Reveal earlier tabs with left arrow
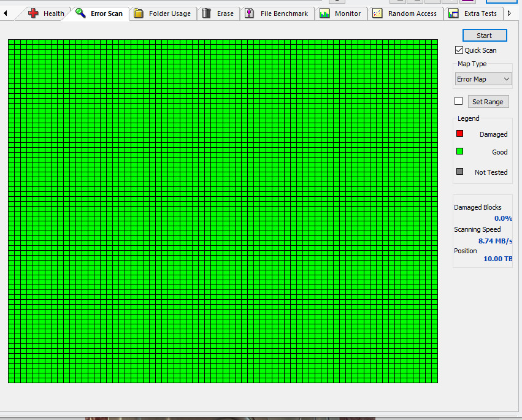Image resolution: width=522 pixels, height=420 pixels. (x=6, y=13)
